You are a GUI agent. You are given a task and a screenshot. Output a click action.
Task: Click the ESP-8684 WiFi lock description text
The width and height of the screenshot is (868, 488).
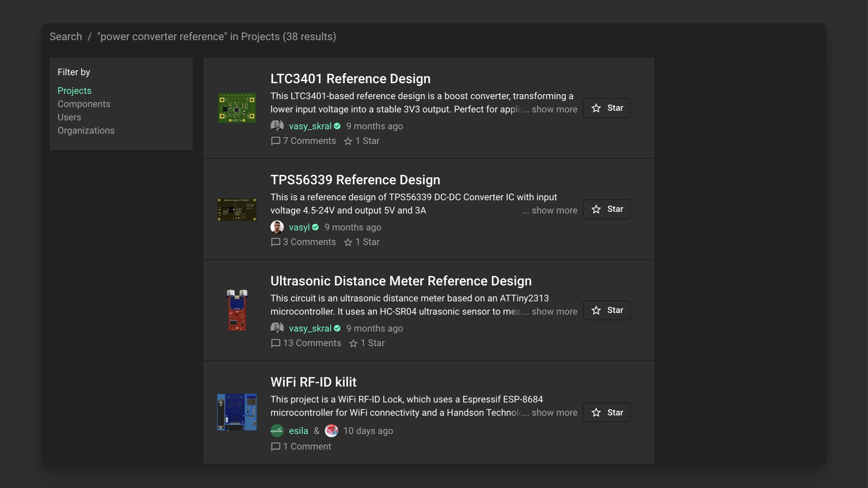(x=407, y=405)
